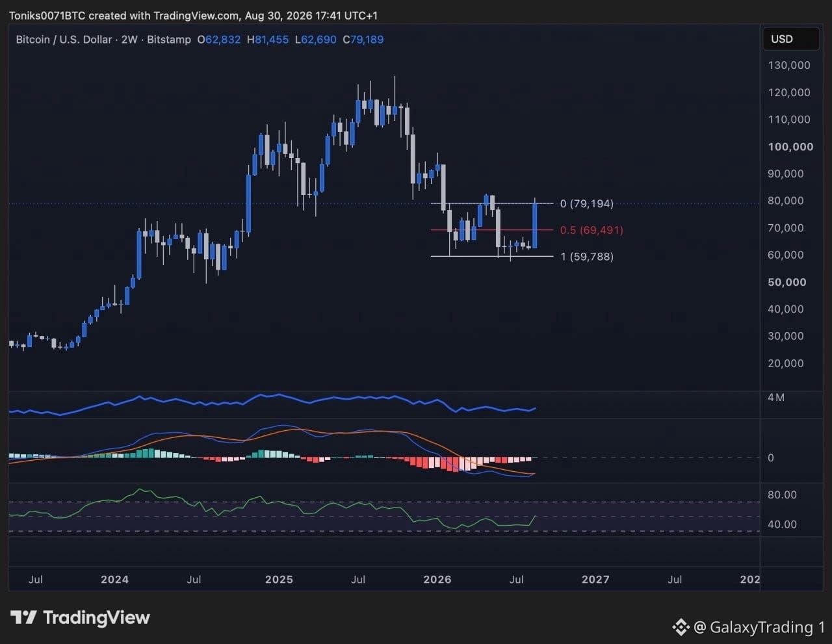Screen dimensions: 832x644
Task: Click the 20,000 price axis label
Action: (x=785, y=363)
